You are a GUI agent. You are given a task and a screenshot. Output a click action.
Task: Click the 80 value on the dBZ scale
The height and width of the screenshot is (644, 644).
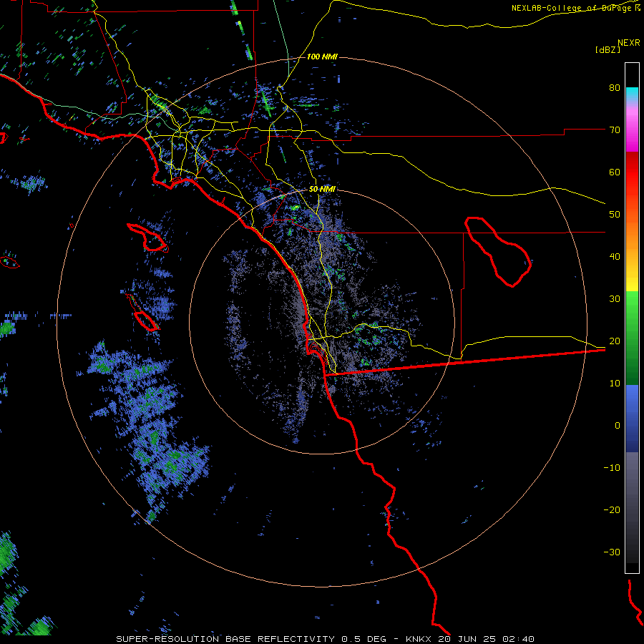click(x=615, y=87)
